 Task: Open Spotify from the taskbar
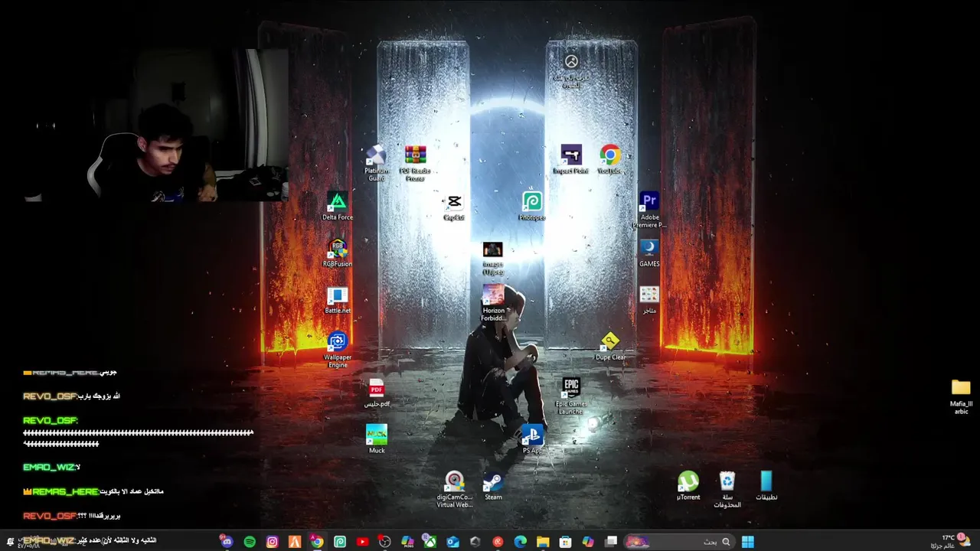(x=250, y=542)
